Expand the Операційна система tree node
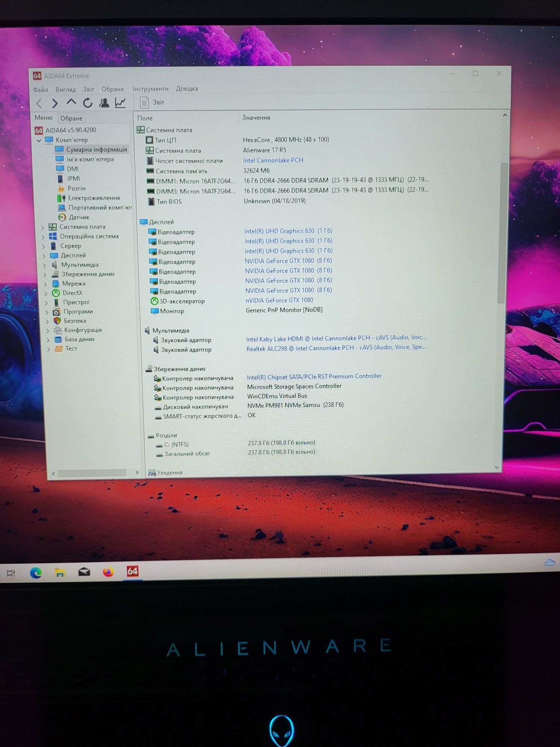 point(43,237)
